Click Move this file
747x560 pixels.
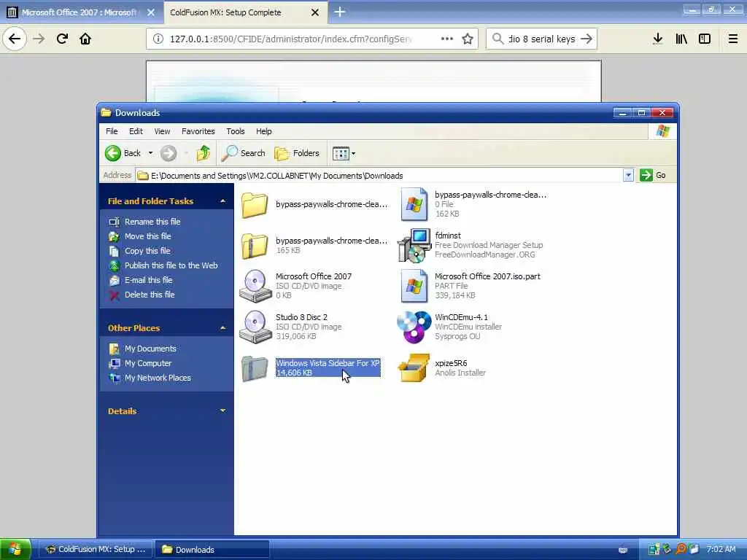(147, 236)
